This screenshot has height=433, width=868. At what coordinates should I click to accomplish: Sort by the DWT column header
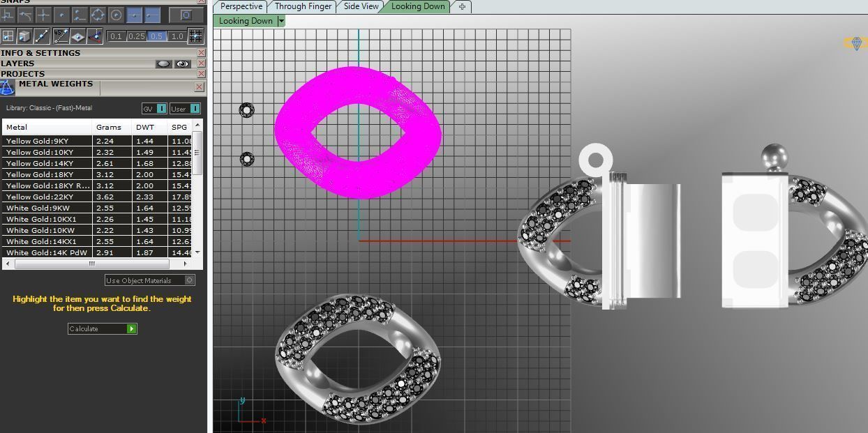click(x=150, y=127)
